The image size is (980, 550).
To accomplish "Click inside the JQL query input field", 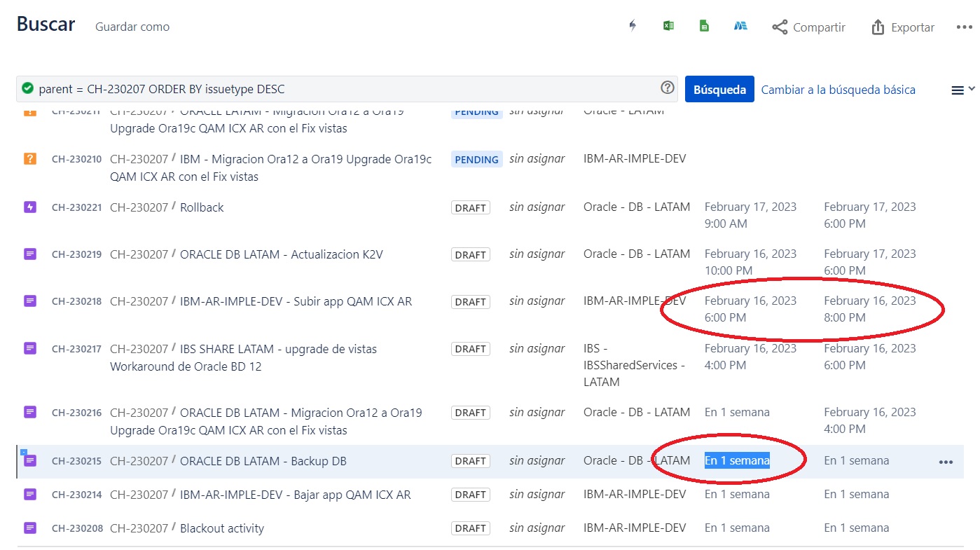I will click(x=350, y=88).
